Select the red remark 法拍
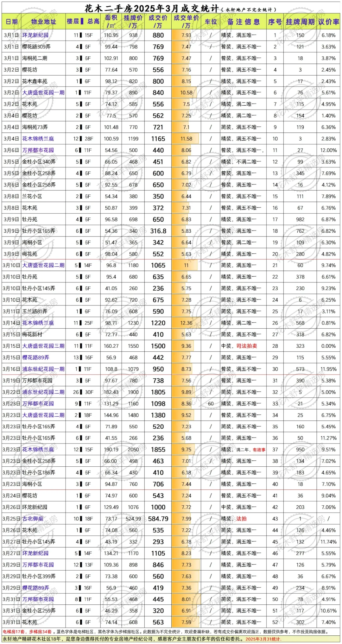Screen dimensions: 342x644 click(x=241, y=519)
